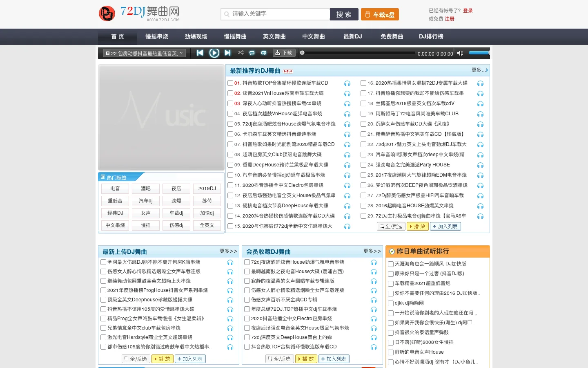Click the 搜索 search button
588x368 pixels.
click(344, 14)
